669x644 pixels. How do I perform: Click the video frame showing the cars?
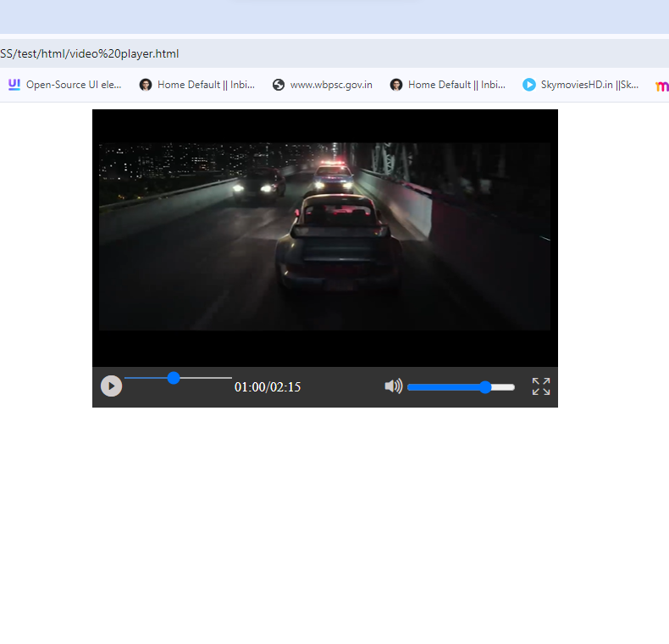click(x=324, y=236)
